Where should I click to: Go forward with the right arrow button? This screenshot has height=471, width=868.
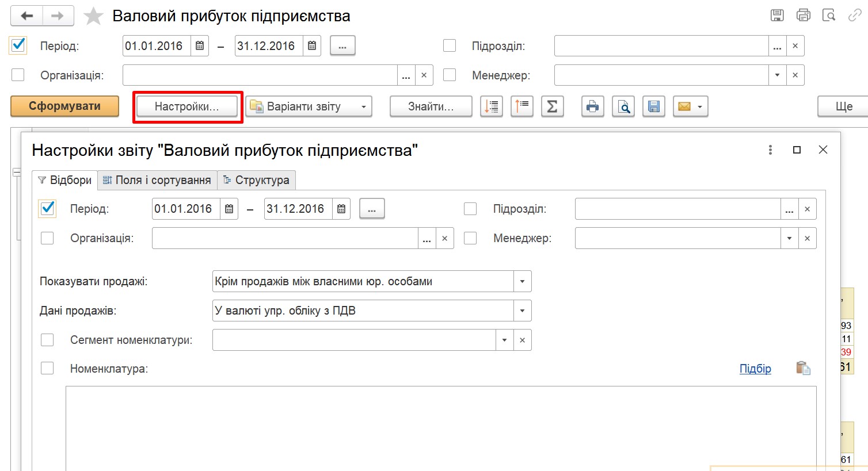pos(58,16)
